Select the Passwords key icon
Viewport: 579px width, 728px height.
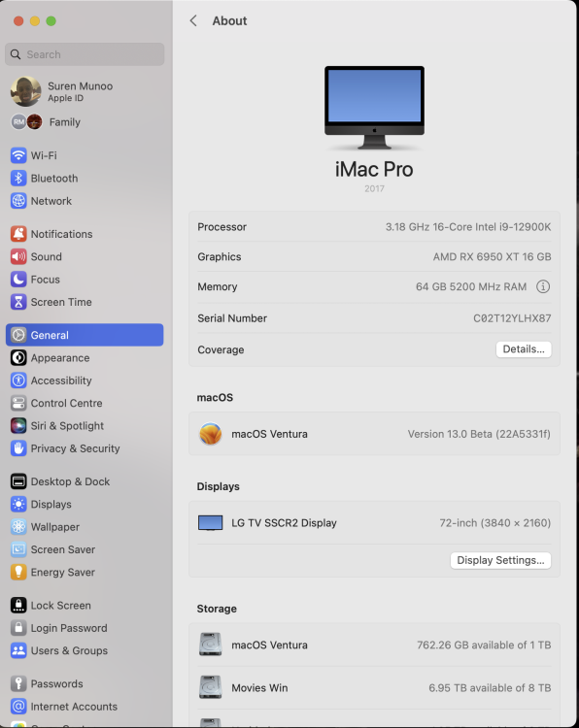click(18, 683)
